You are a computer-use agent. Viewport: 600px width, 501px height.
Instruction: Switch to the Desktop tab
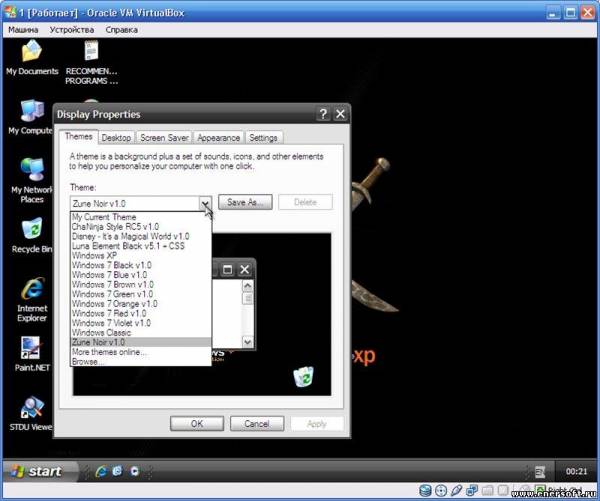click(116, 138)
